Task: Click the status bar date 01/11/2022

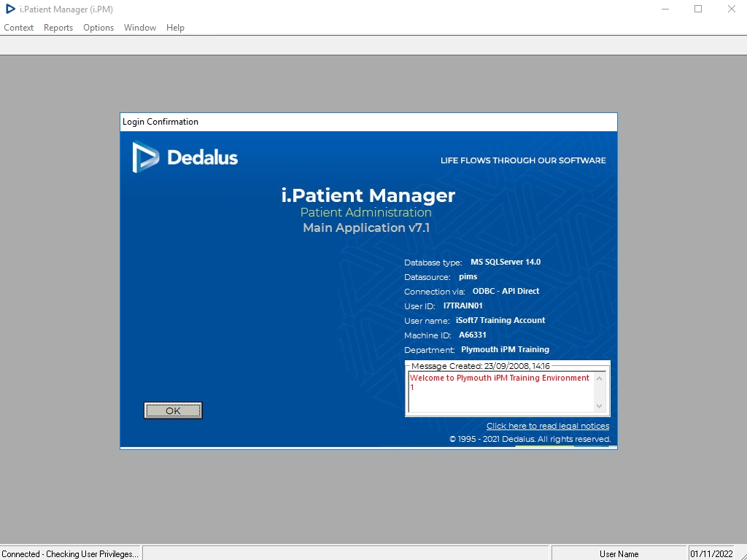Action: [x=711, y=554]
